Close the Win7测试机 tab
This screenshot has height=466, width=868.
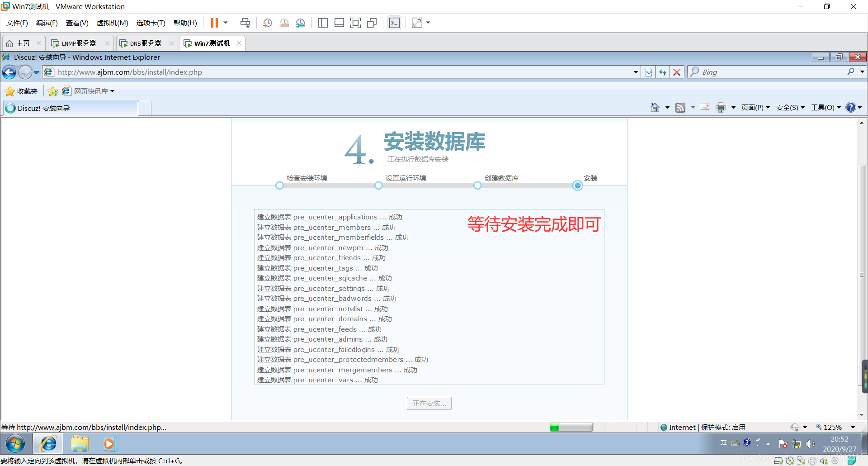pos(239,43)
